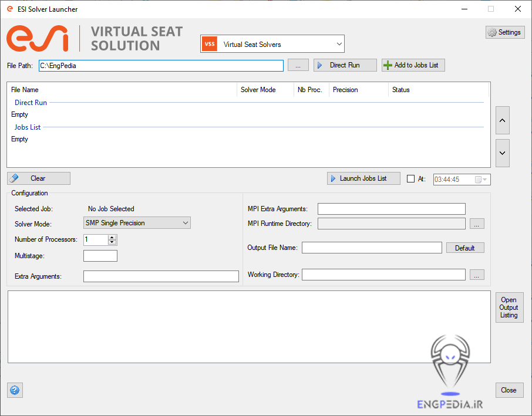Screen dimensions: 532x416
Task: Click the Output File Name field
Action: click(x=372, y=248)
